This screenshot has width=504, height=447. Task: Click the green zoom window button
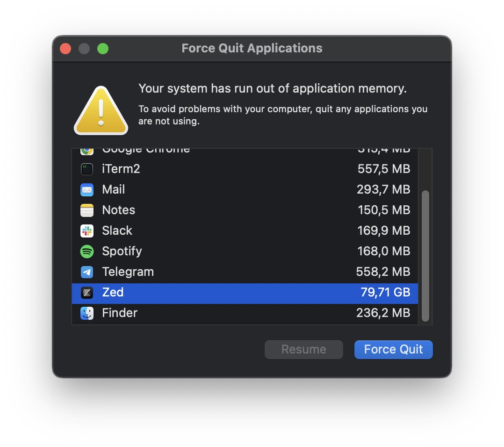coord(103,48)
